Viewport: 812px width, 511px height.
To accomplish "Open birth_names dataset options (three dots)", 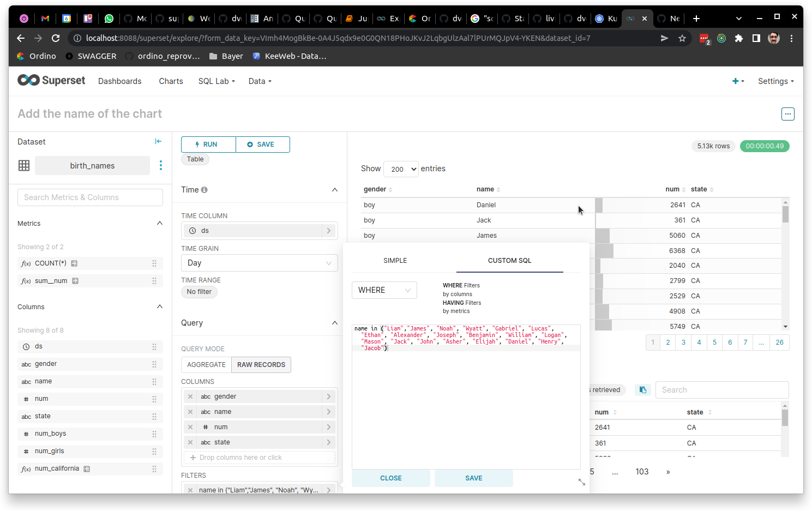I will tap(160, 165).
